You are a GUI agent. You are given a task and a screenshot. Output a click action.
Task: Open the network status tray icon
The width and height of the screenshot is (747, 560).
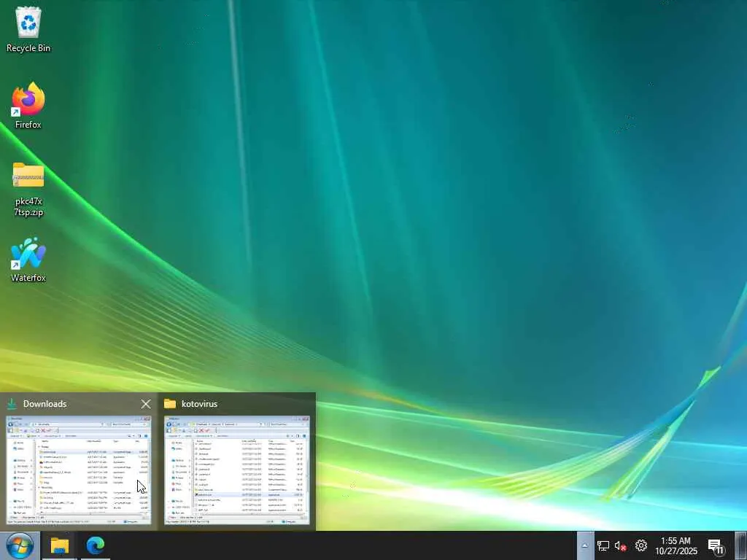coord(603,545)
